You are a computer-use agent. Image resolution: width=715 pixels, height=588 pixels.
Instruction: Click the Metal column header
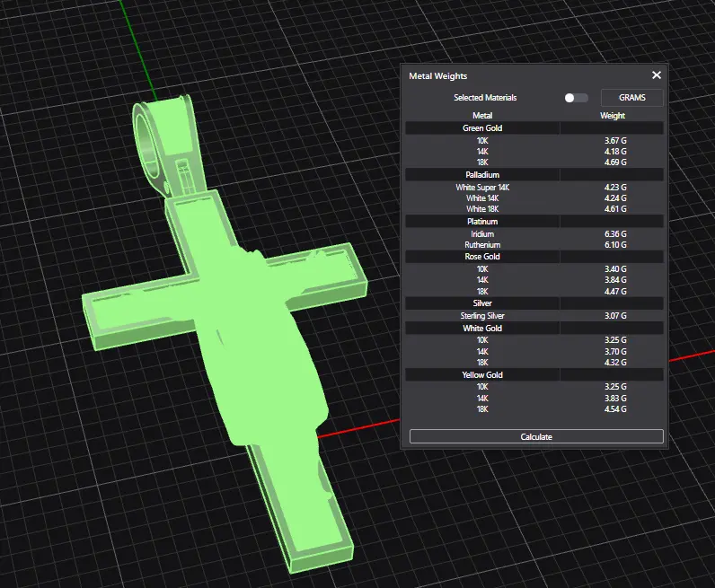482,116
